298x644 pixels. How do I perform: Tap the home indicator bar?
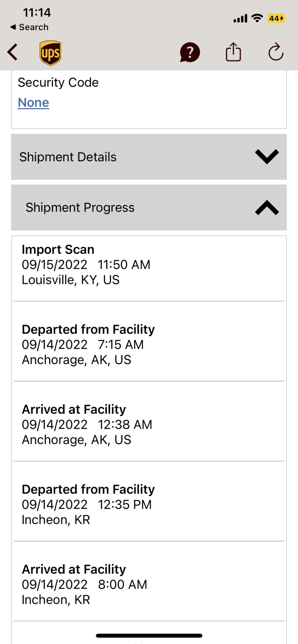pos(149,636)
